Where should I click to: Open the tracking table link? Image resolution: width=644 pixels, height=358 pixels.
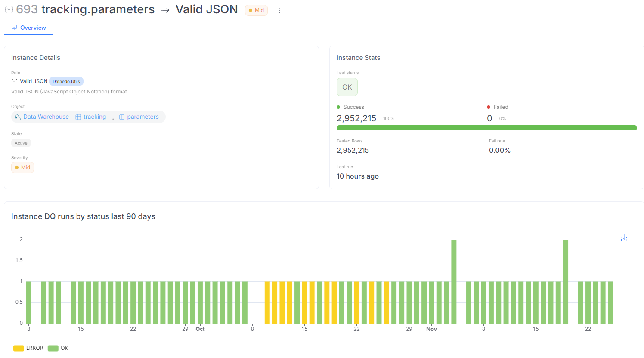(95, 117)
